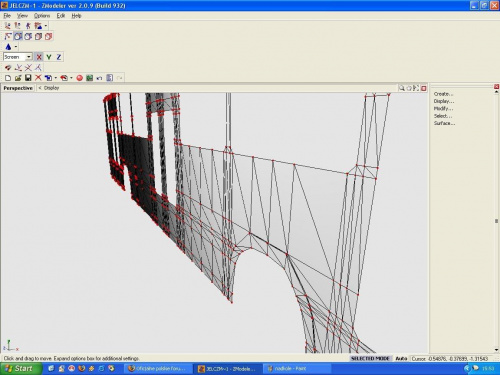Open the File menu

[7, 16]
